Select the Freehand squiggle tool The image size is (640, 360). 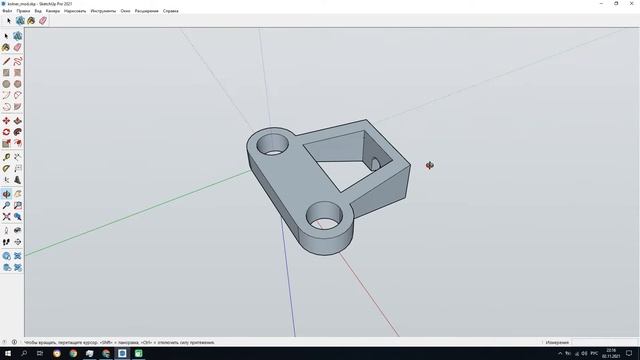coord(18,62)
